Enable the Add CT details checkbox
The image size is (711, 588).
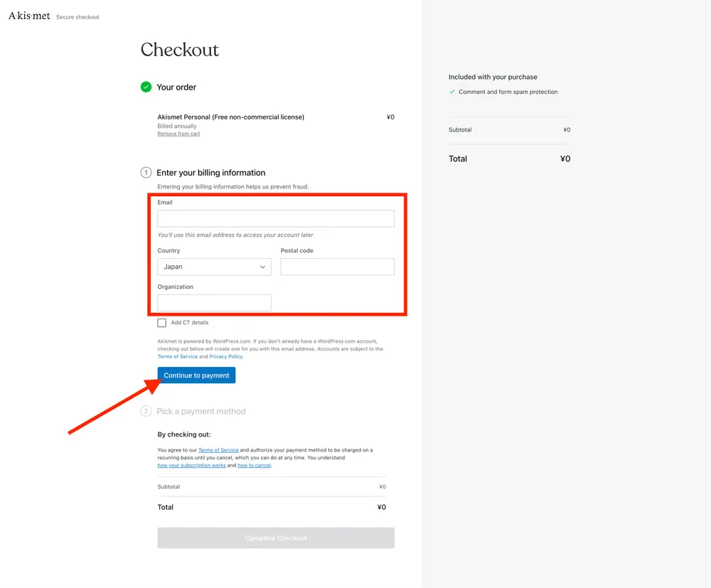pyautogui.click(x=162, y=323)
